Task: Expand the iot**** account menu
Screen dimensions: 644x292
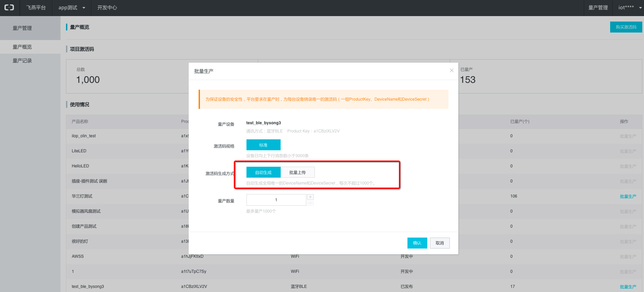Action: tap(630, 8)
